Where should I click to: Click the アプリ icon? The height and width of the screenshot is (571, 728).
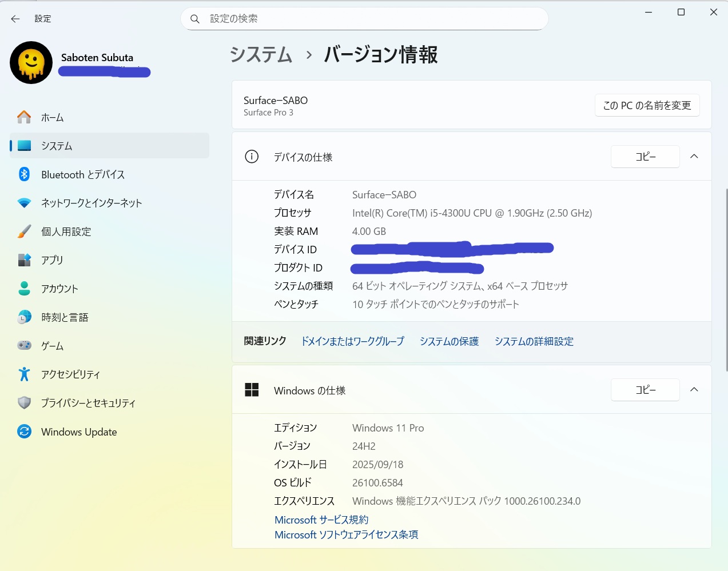(24, 260)
